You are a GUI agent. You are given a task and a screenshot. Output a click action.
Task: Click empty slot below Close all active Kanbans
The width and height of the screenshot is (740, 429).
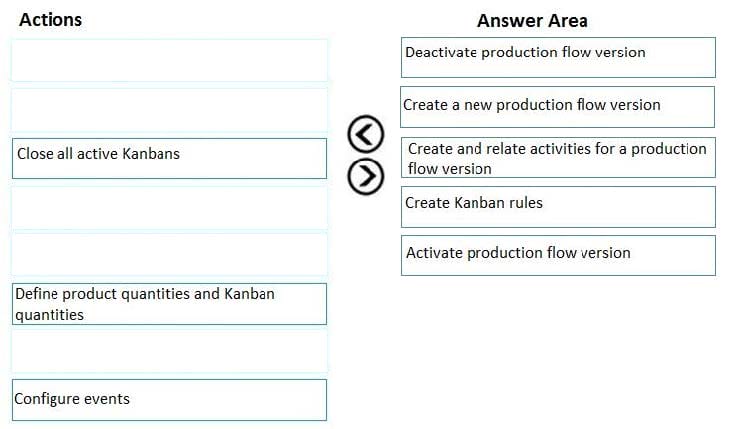[169, 208]
